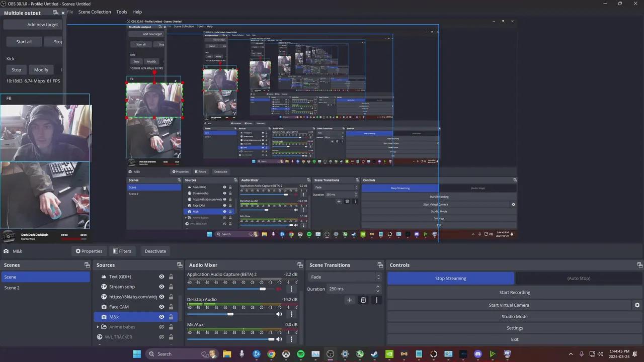Open Steam from the taskbar
Viewport: 644px width, 362px height.
[374, 354]
